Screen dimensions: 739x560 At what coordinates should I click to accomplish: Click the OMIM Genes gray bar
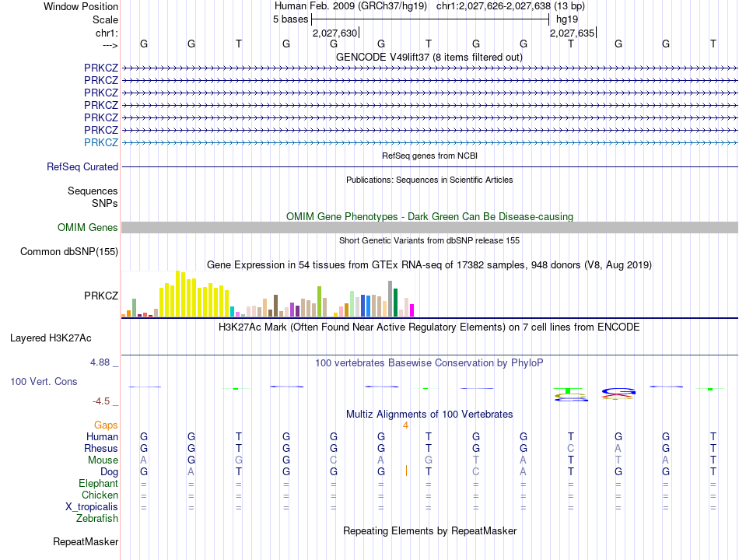coord(429,228)
